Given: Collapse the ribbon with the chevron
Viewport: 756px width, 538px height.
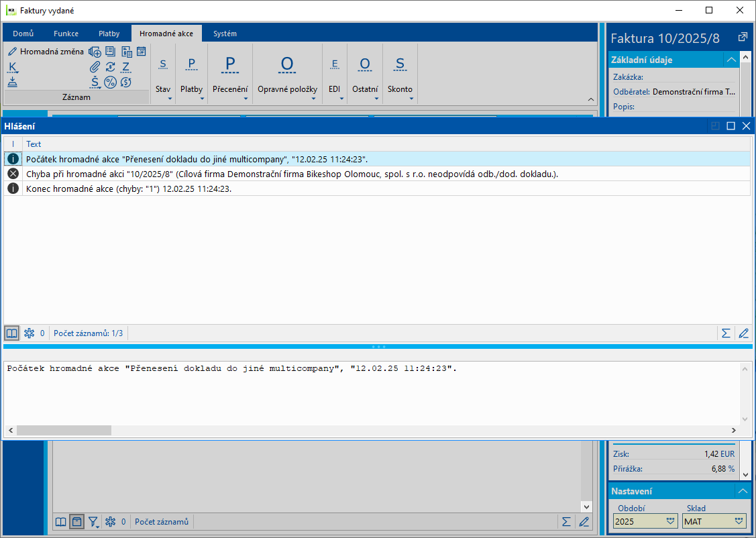Looking at the screenshot, I should click(x=590, y=99).
